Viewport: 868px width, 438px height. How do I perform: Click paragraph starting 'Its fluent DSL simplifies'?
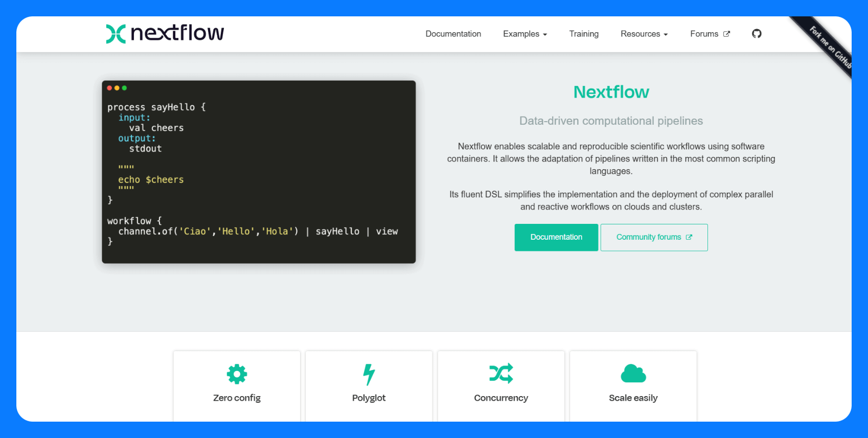pyautogui.click(x=611, y=200)
